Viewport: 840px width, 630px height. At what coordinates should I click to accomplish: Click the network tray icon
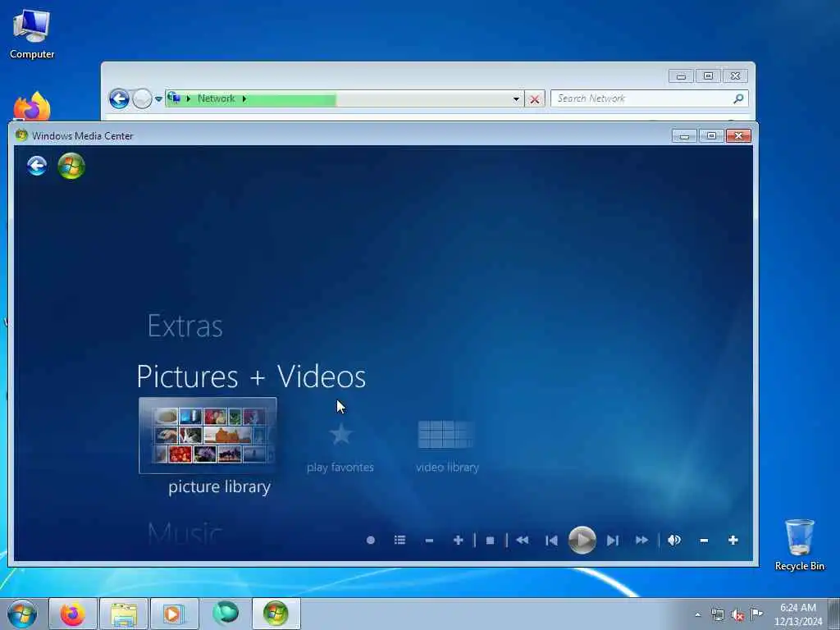pyautogui.click(x=718, y=614)
